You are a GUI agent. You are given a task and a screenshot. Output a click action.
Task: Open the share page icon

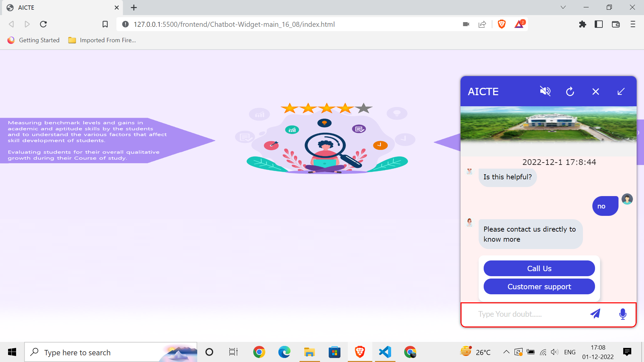pos(482,24)
